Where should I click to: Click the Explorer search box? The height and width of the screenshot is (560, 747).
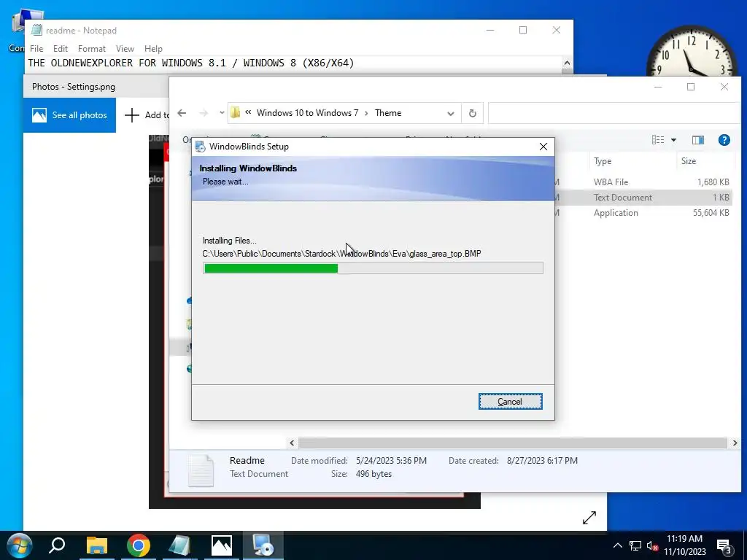tap(614, 113)
